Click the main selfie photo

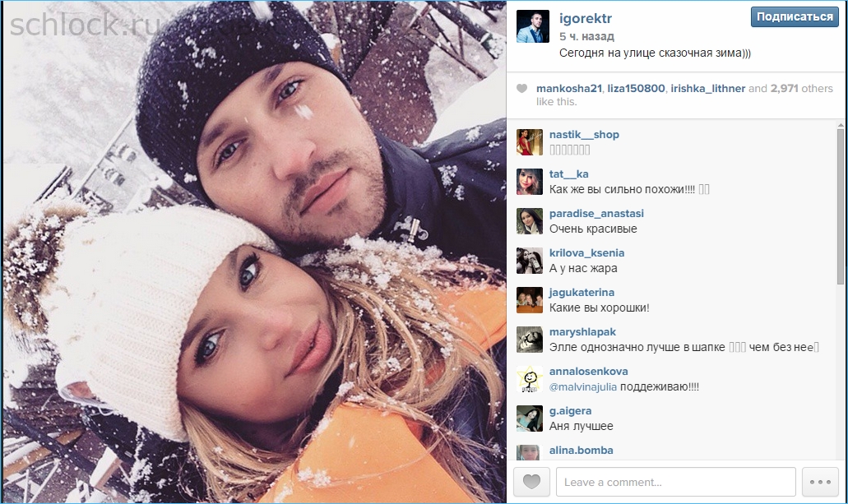click(255, 252)
